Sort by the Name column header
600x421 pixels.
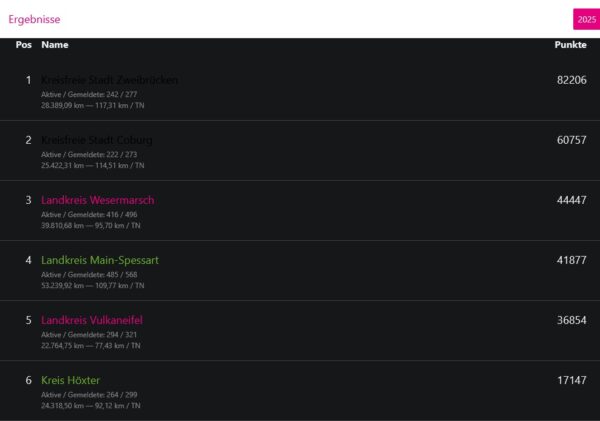pos(55,45)
